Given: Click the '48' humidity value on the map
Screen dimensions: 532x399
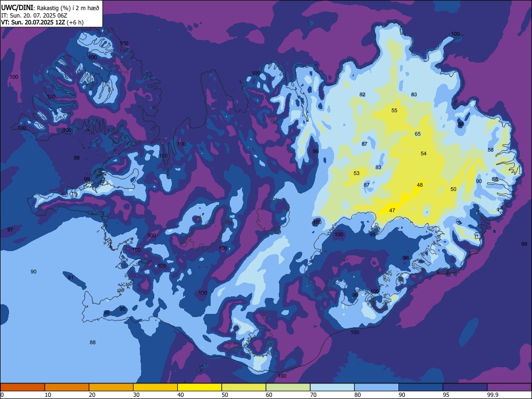Looking at the screenshot, I should (420, 185).
